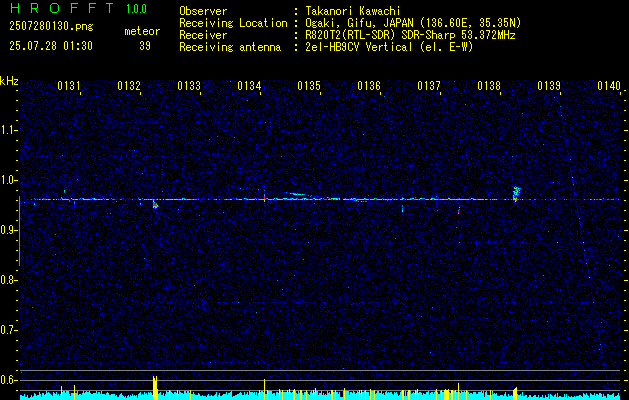Click time marker 0132
This screenshot has width=629, height=400.
click(x=129, y=86)
